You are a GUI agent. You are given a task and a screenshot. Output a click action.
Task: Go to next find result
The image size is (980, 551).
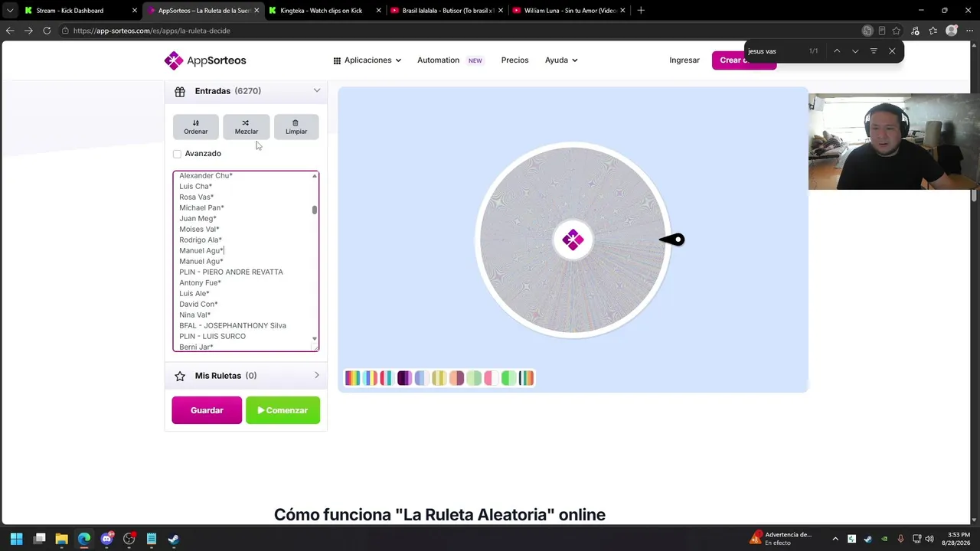pyautogui.click(x=855, y=51)
